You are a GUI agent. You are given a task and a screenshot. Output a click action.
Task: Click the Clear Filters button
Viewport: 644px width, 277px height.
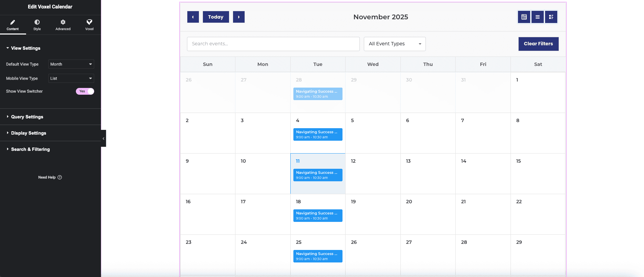(x=538, y=44)
